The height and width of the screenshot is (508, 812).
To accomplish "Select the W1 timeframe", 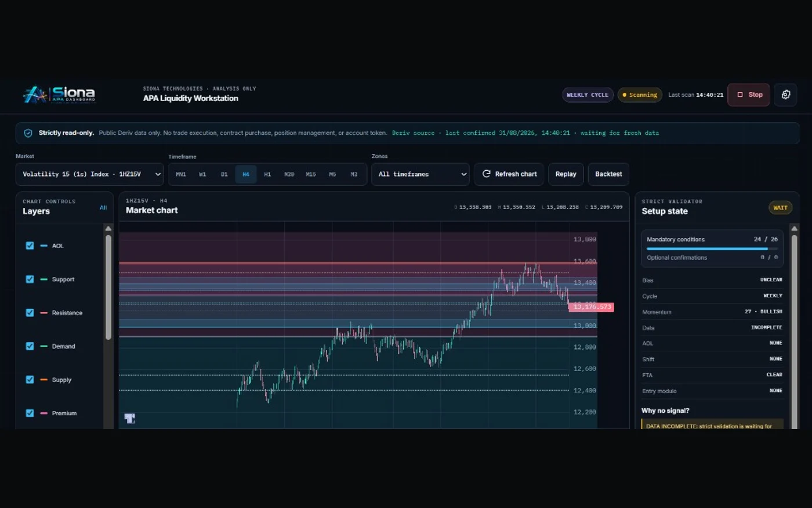I will pyautogui.click(x=202, y=174).
